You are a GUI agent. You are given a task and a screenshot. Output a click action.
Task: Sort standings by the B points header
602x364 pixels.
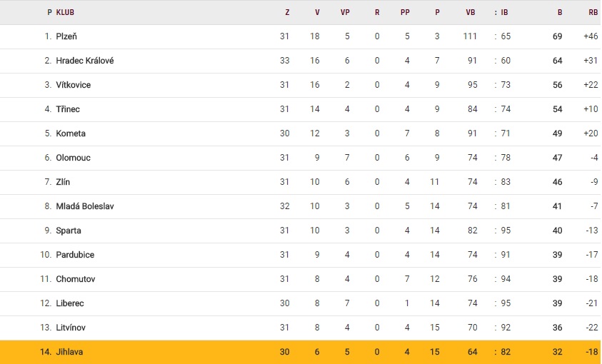pyautogui.click(x=559, y=12)
